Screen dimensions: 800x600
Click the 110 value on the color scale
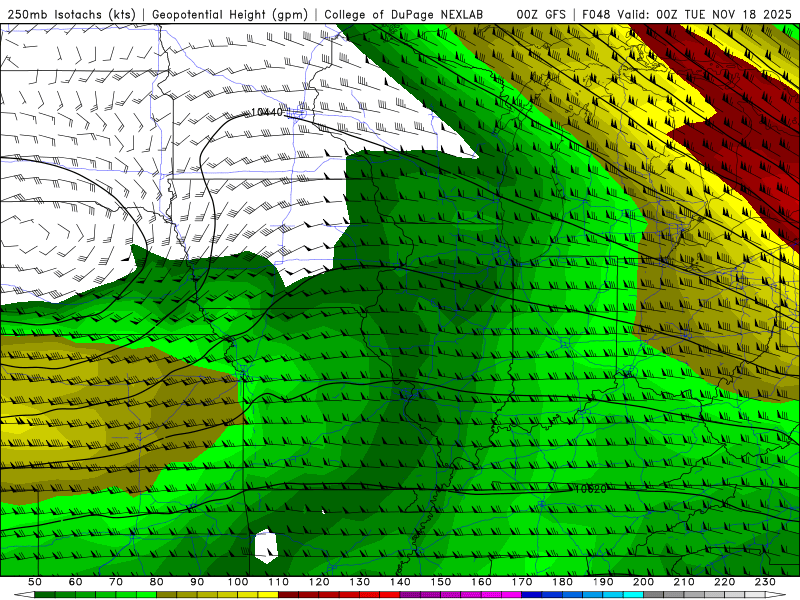278,582
